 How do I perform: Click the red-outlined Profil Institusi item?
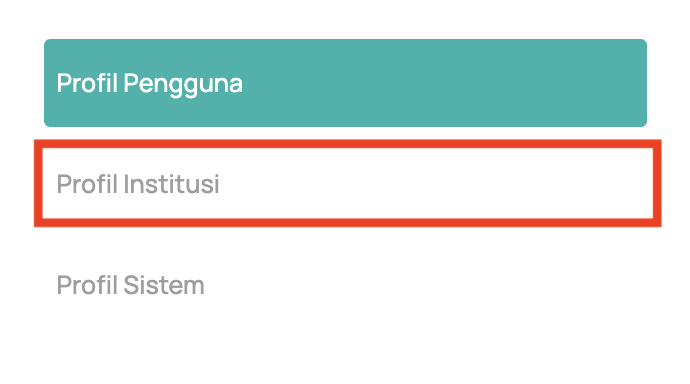coord(348,183)
